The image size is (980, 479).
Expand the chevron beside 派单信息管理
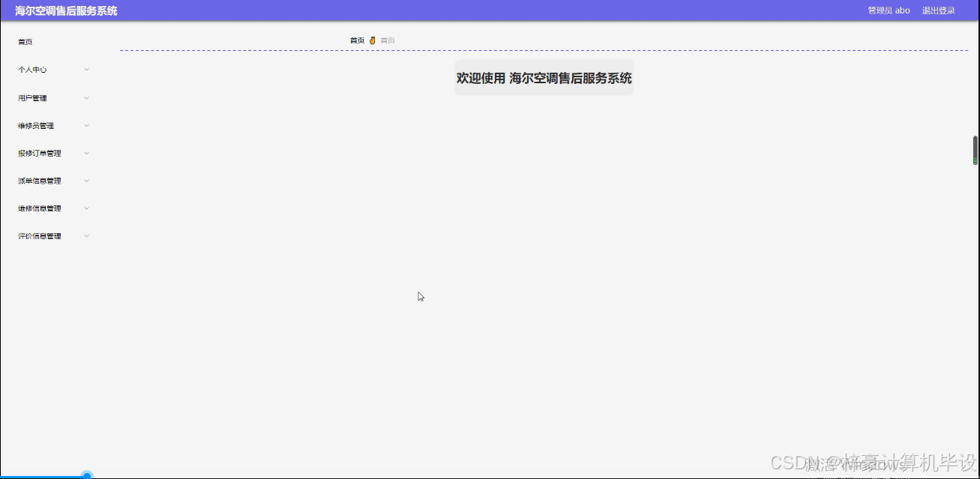click(86, 181)
